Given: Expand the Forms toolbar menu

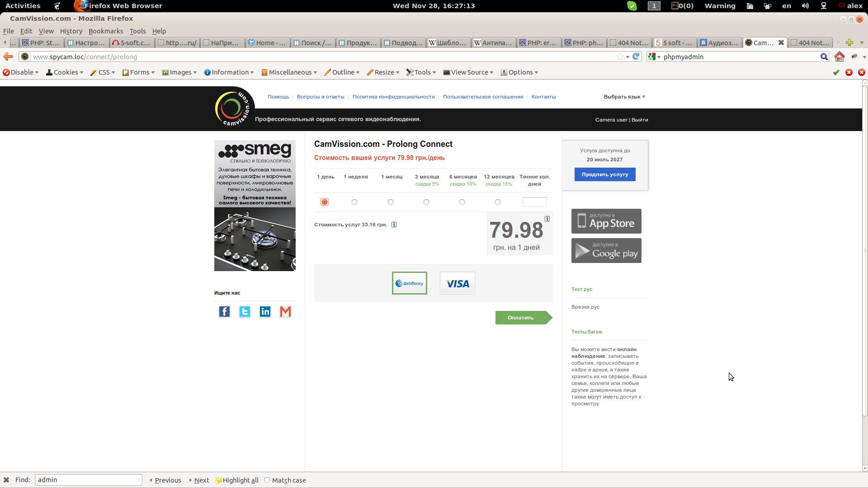Looking at the screenshot, I should (x=138, y=72).
